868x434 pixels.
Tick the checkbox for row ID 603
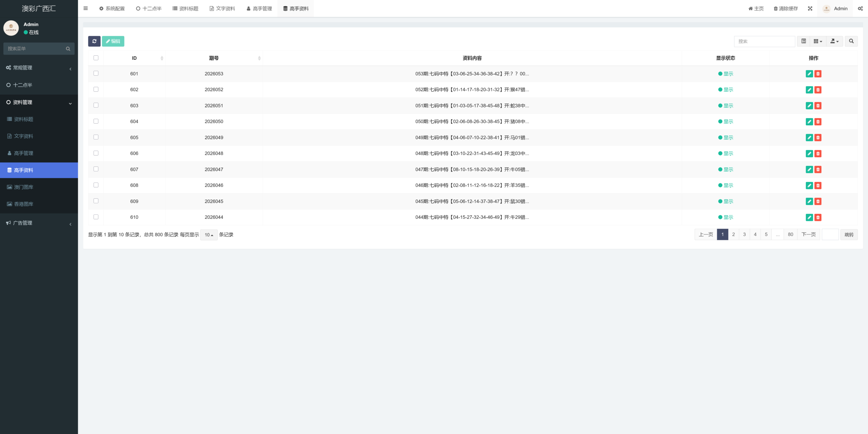tap(96, 105)
